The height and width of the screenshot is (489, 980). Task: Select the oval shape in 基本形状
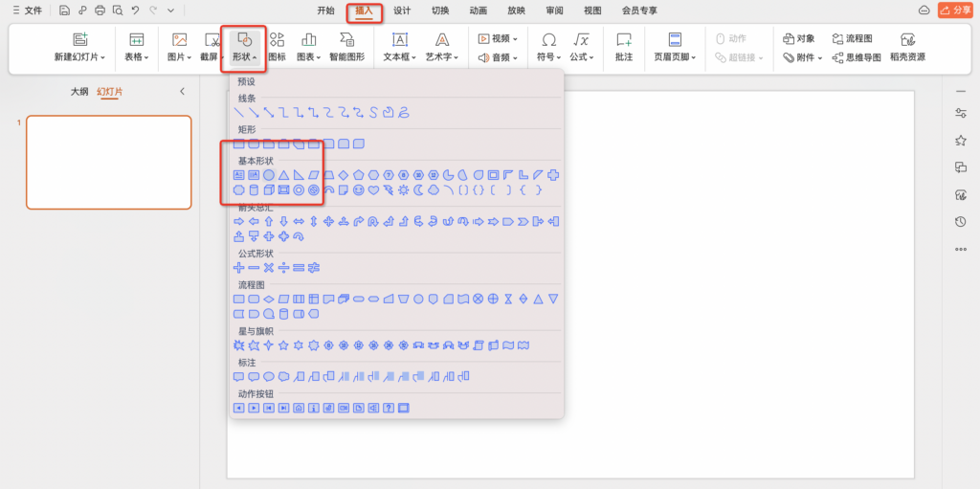pos(269,175)
